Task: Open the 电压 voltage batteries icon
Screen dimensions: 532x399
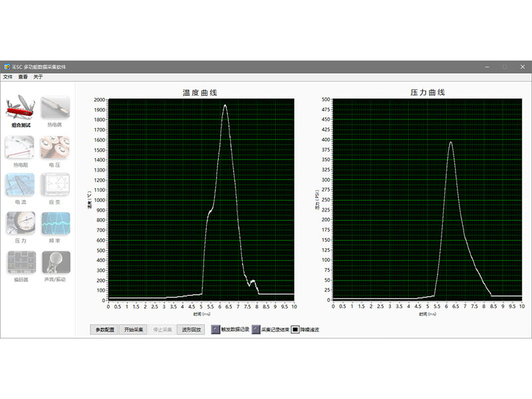Action: click(55, 146)
